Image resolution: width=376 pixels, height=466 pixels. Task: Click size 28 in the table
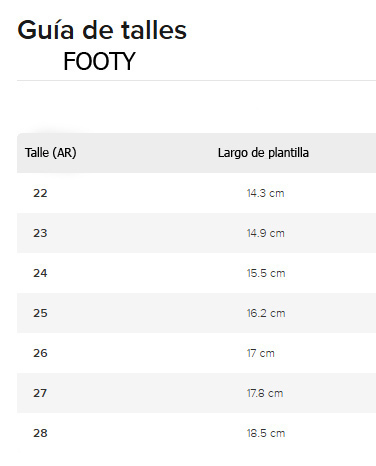coord(40,433)
